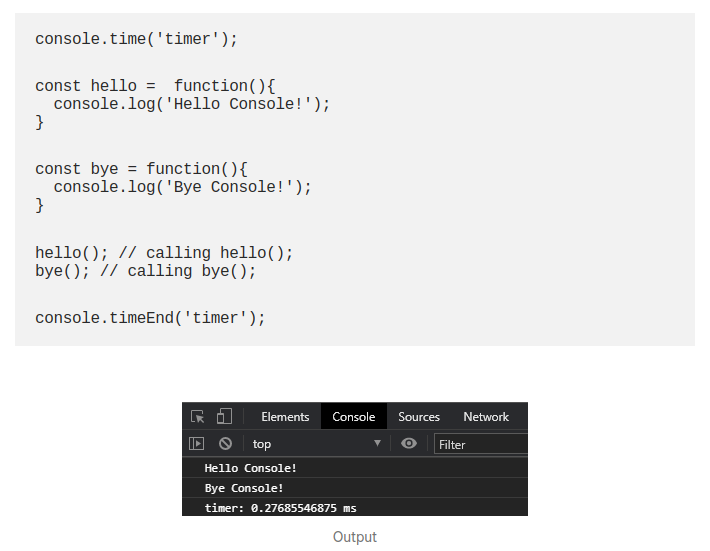The image size is (710, 551).
Task: Click the 'const bye' function declaration line
Action: tap(141, 169)
